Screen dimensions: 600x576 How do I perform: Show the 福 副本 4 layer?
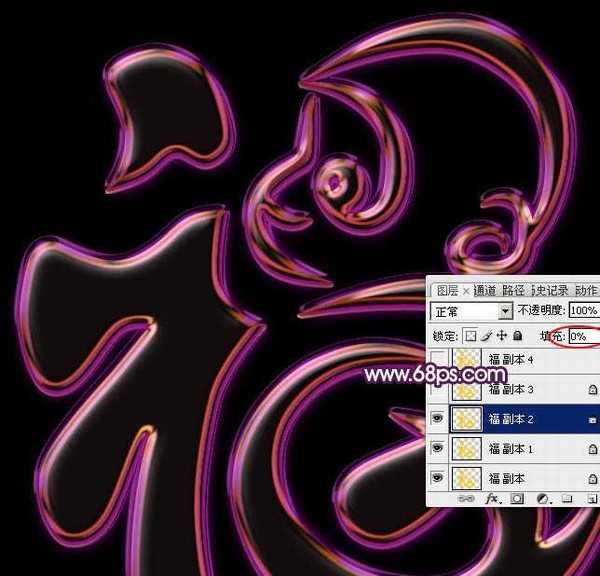tap(438, 359)
